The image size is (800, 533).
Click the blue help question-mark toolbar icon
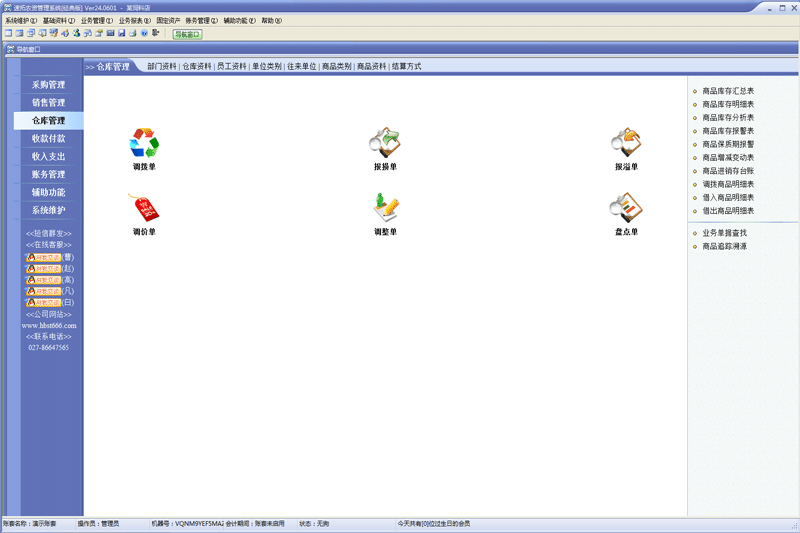[x=144, y=33]
